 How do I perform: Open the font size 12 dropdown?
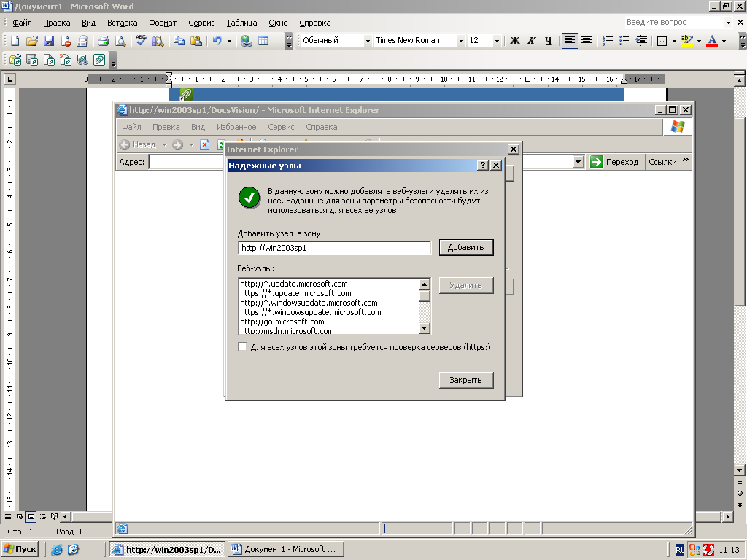pos(497,41)
